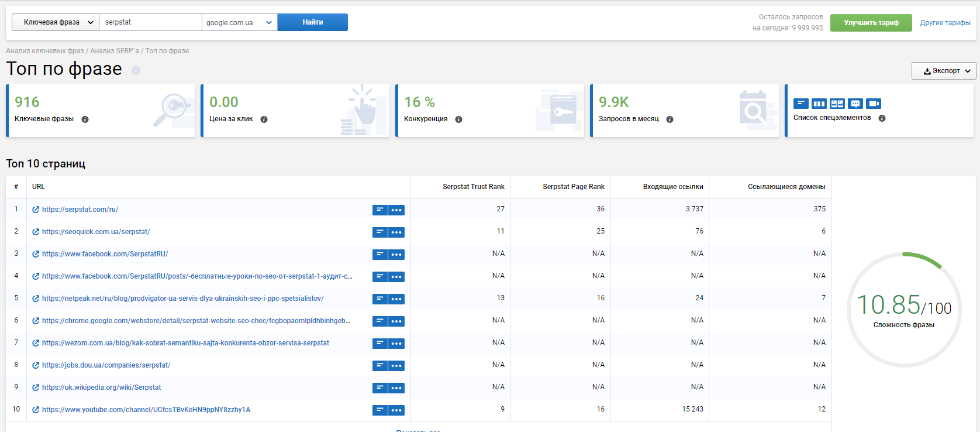This screenshot has height=432, width=980.
Task: Open external link icon for serpstat.com/ru
Action: point(36,210)
